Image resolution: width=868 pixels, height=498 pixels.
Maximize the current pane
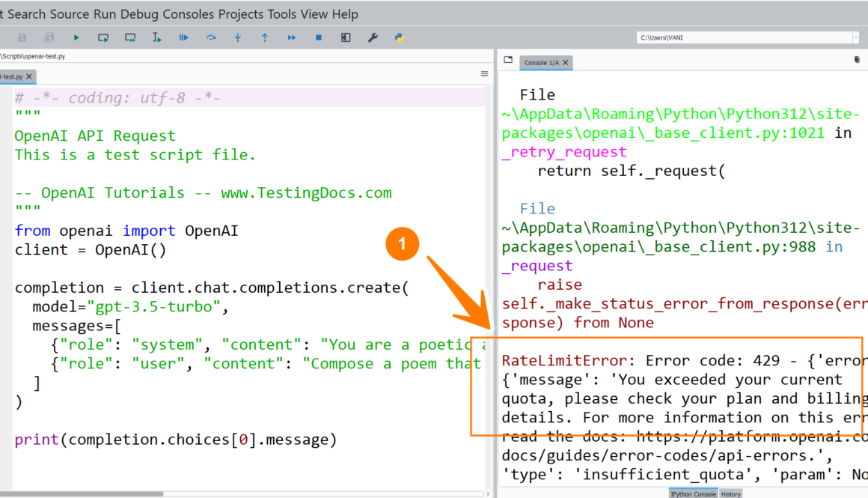pyautogui.click(x=346, y=37)
